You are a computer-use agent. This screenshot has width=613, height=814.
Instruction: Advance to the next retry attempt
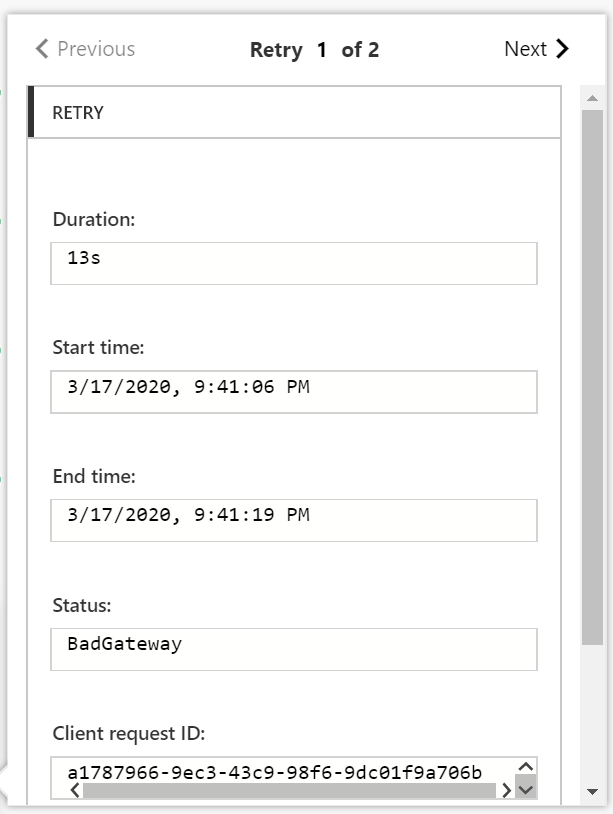pyautogui.click(x=537, y=49)
